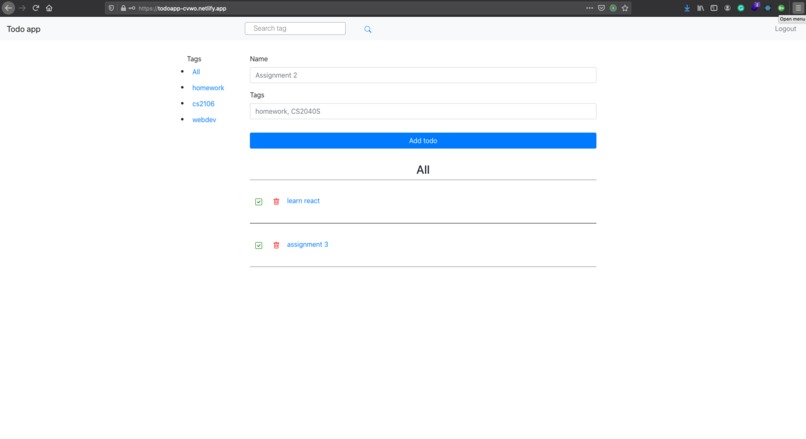Viewport: 806px width, 439px height.
Task: Click the Name field label
Action: [x=259, y=59]
